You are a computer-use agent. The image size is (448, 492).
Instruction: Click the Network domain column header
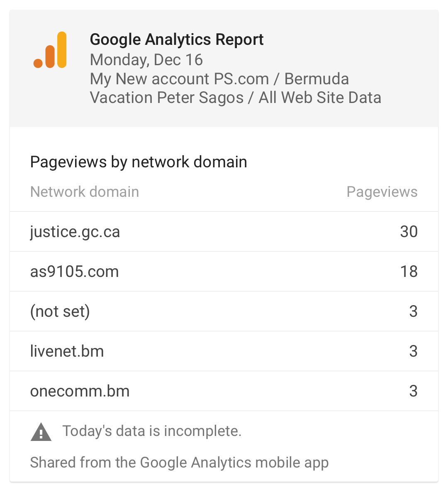click(85, 192)
